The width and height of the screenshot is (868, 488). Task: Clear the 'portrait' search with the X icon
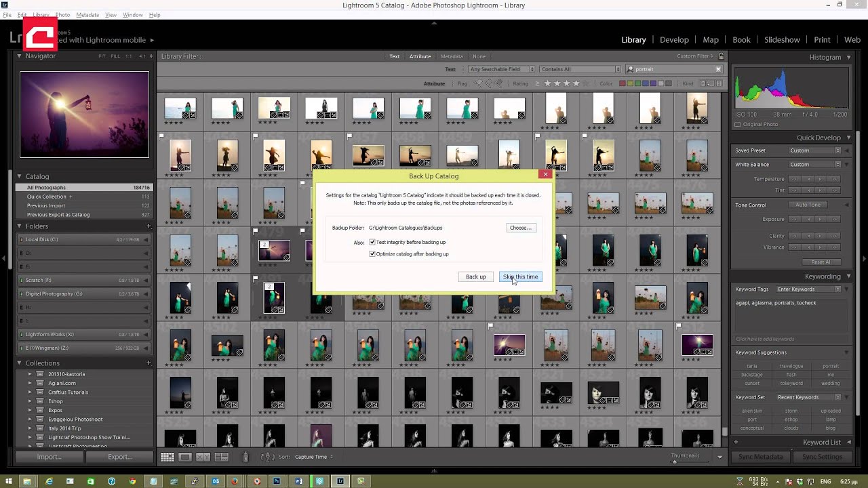(718, 69)
